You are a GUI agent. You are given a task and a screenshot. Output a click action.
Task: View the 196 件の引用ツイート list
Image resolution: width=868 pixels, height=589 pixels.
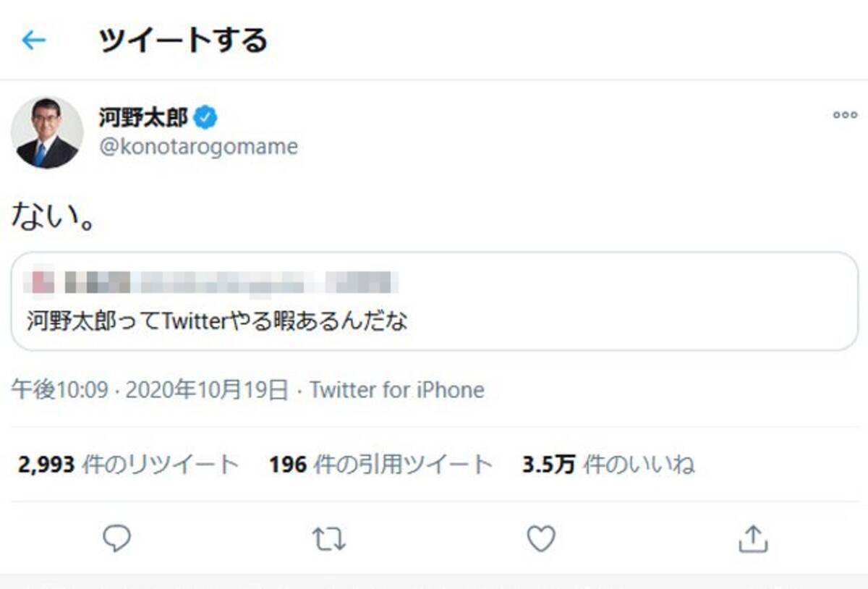coord(380,464)
